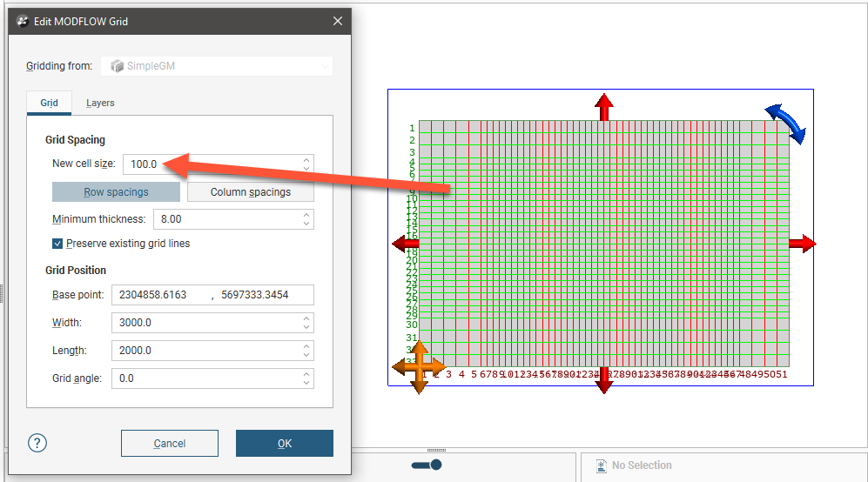The width and height of the screenshot is (868, 482).
Task: Click the slider knob below the scene
Action: [x=435, y=465]
